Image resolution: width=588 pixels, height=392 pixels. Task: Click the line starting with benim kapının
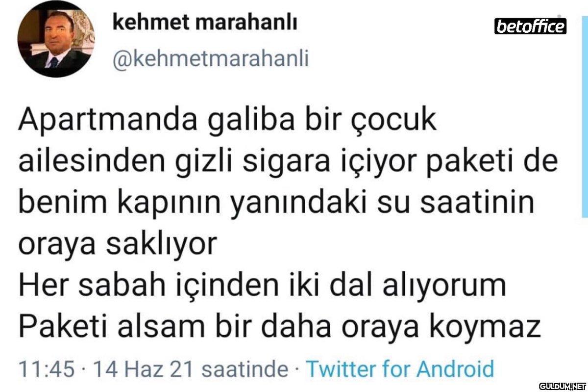[x=276, y=202]
